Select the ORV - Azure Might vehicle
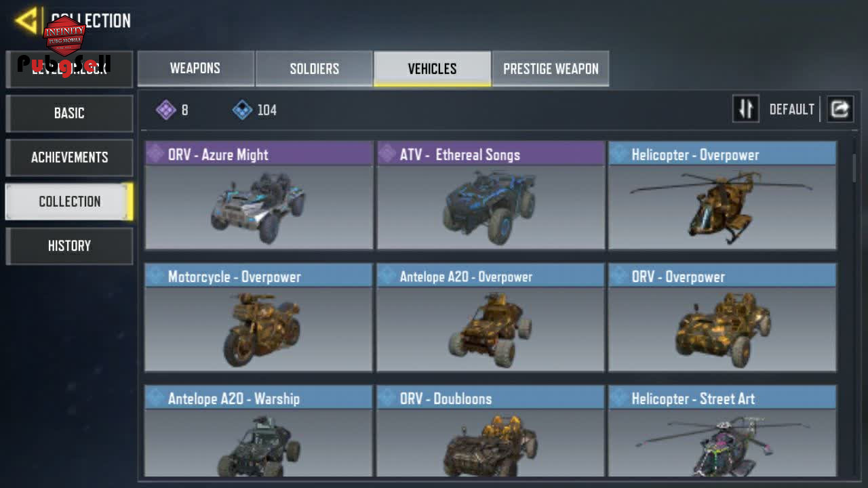 pyautogui.click(x=259, y=195)
